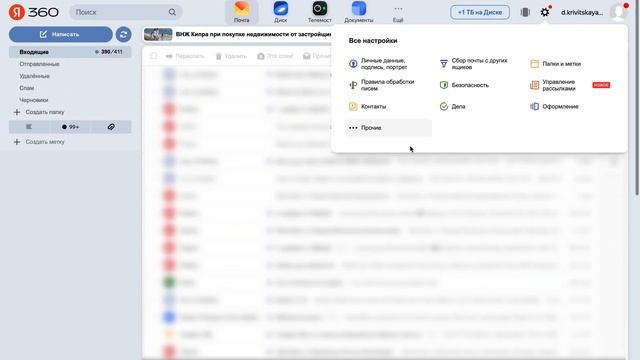Filter messages with attachments paperclip icon
This screenshot has height=360, width=640.
click(111, 127)
